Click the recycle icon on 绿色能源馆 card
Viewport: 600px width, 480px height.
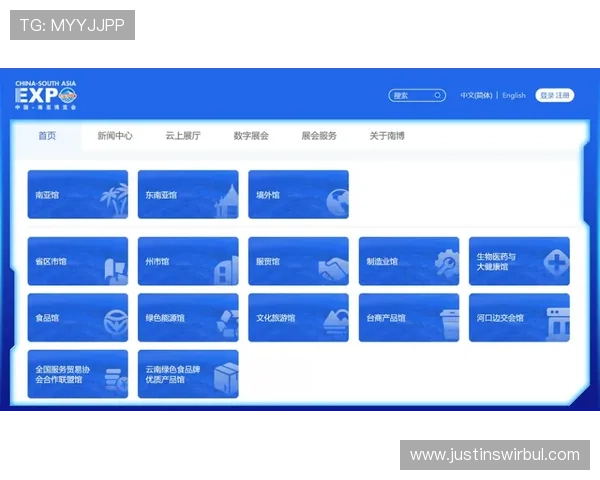coord(228,324)
